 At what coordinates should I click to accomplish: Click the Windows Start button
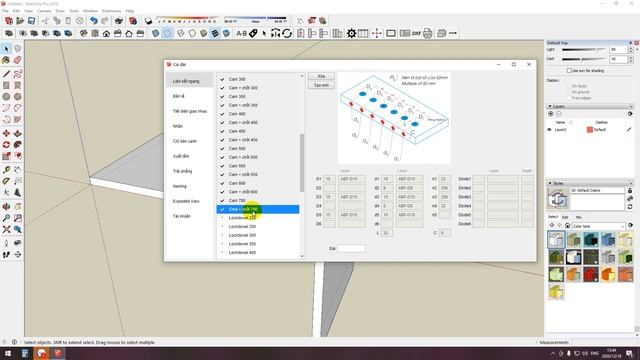tap(8, 353)
